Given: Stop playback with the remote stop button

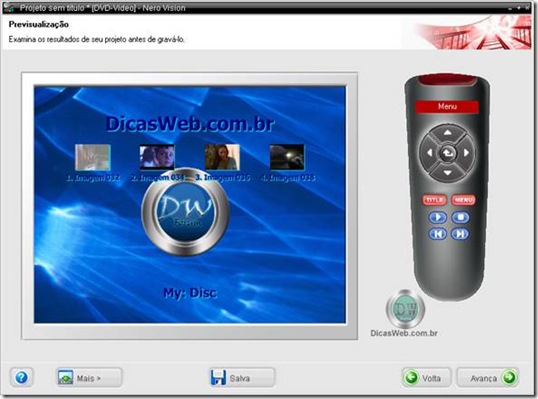Looking at the screenshot, I should [460, 218].
